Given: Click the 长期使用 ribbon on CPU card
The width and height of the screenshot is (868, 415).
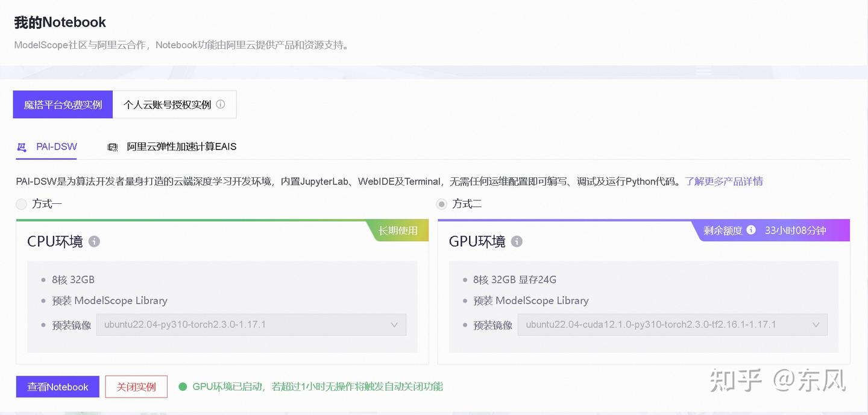Looking at the screenshot, I should point(398,230).
